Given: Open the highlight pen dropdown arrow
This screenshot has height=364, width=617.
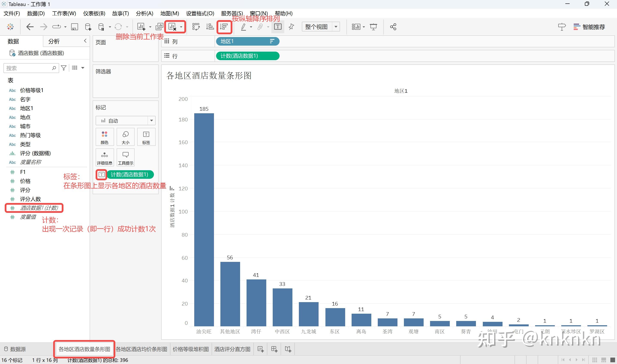Looking at the screenshot, I should 251,27.
